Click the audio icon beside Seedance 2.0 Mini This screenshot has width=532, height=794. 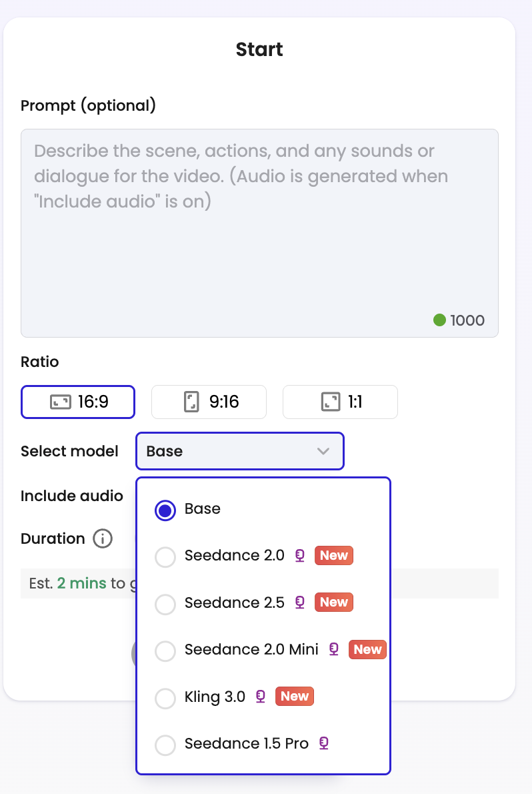coord(333,649)
